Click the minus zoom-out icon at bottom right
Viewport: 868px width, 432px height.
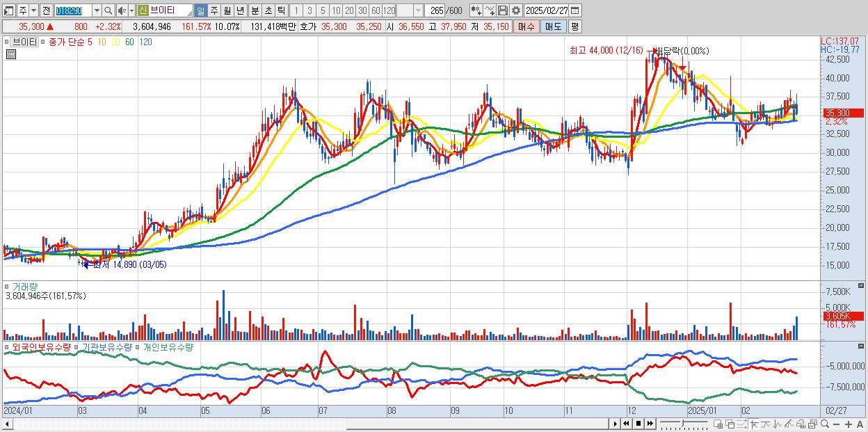837,424
